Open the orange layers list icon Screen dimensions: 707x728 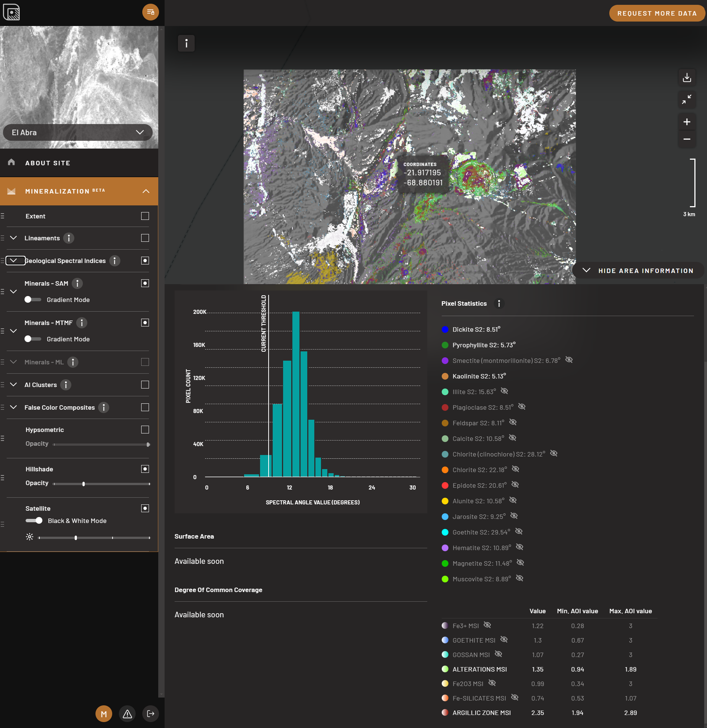[x=150, y=12]
